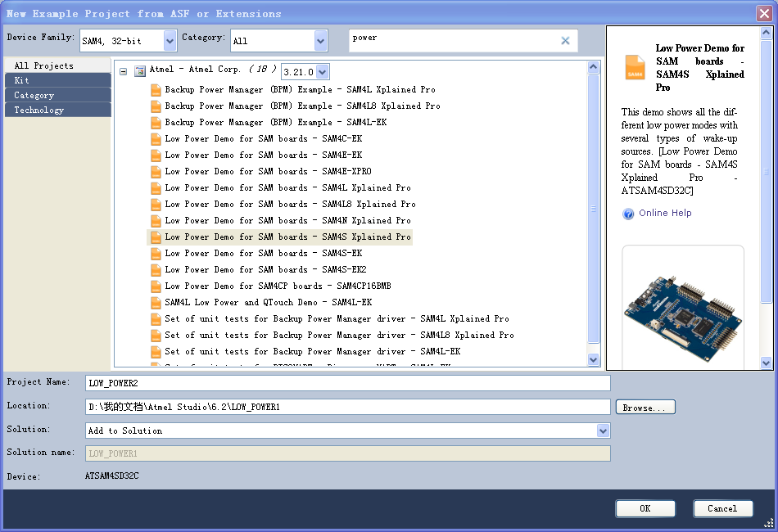Switch to the Category tab
This screenshot has height=532, width=778.
(57, 95)
